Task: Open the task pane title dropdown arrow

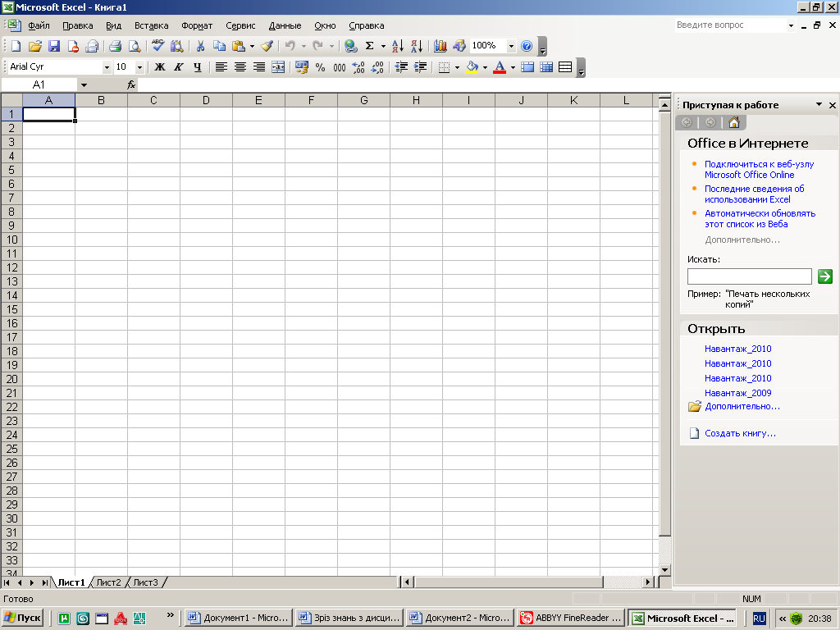Action: click(819, 104)
